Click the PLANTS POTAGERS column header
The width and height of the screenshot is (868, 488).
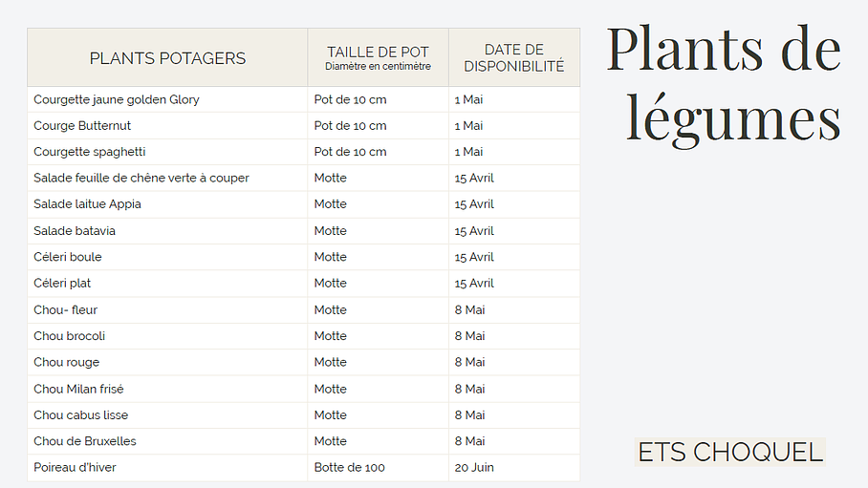(x=167, y=58)
